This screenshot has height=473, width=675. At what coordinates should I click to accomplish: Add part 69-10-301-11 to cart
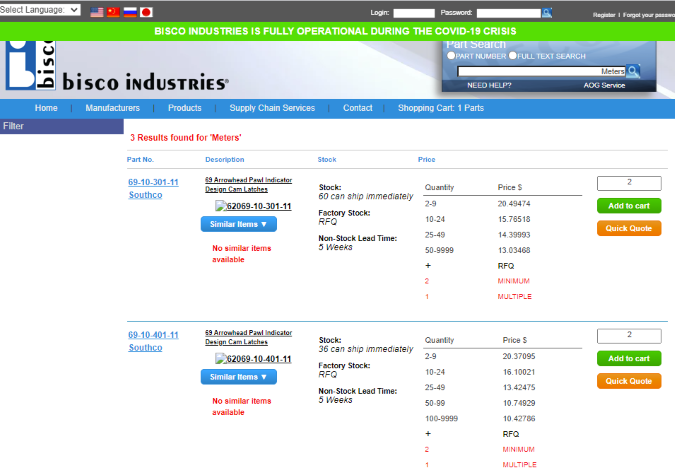click(x=629, y=205)
